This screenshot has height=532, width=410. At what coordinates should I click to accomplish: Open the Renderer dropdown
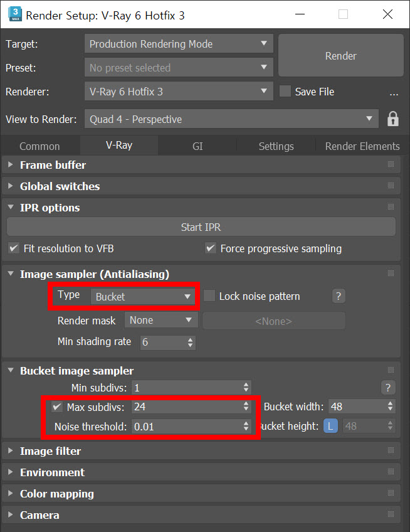[x=179, y=91]
